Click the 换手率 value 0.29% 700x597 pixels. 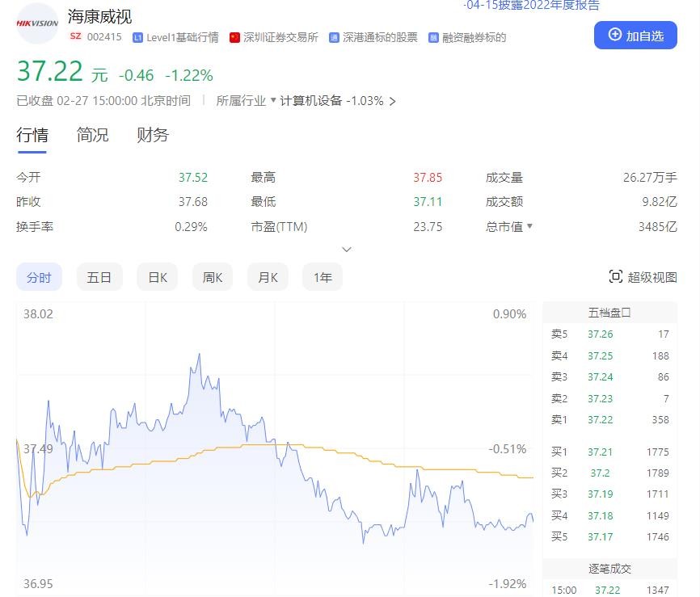pos(191,227)
